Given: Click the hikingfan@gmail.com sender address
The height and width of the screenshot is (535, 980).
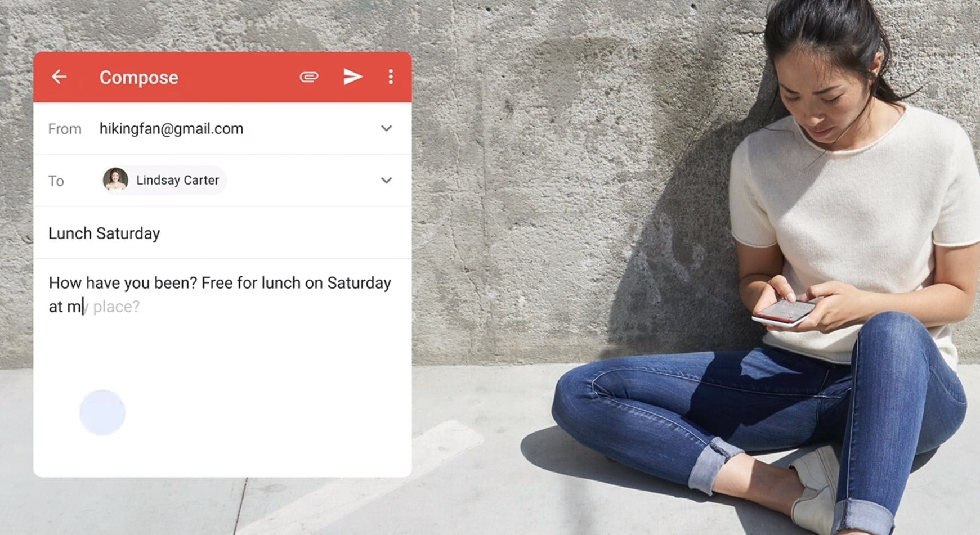Looking at the screenshot, I should pyautogui.click(x=171, y=129).
